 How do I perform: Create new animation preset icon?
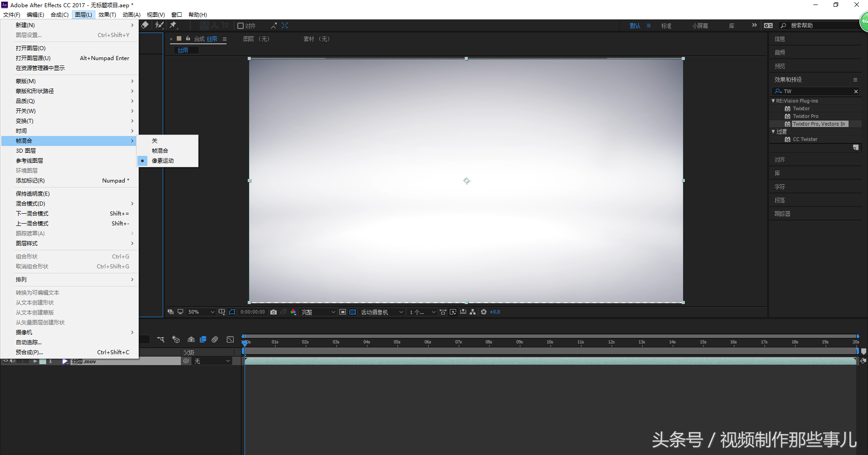[x=856, y=147]
